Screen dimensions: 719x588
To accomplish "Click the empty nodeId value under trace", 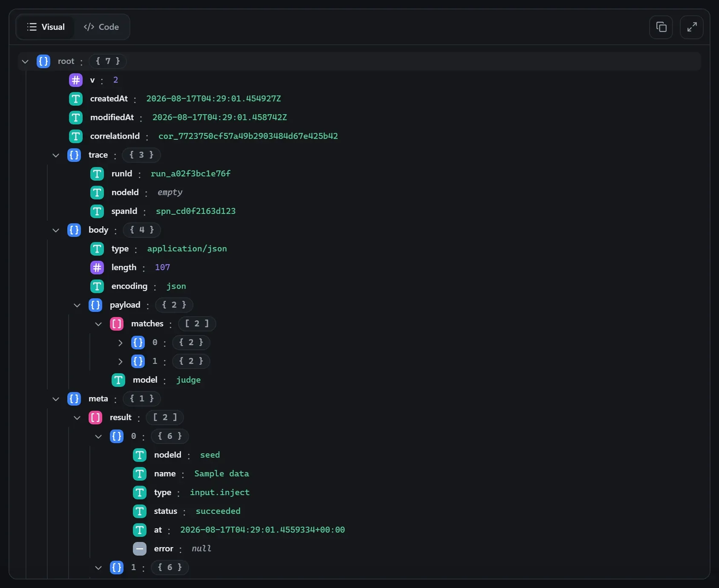I will 170,193.
